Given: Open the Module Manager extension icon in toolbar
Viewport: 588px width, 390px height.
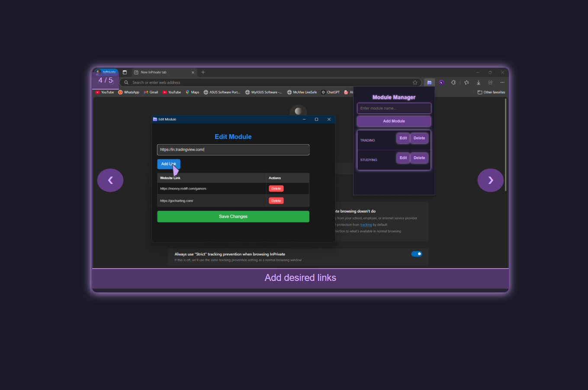Looking at the screenshot, I should pyautogui.click(x=429, y=82).
